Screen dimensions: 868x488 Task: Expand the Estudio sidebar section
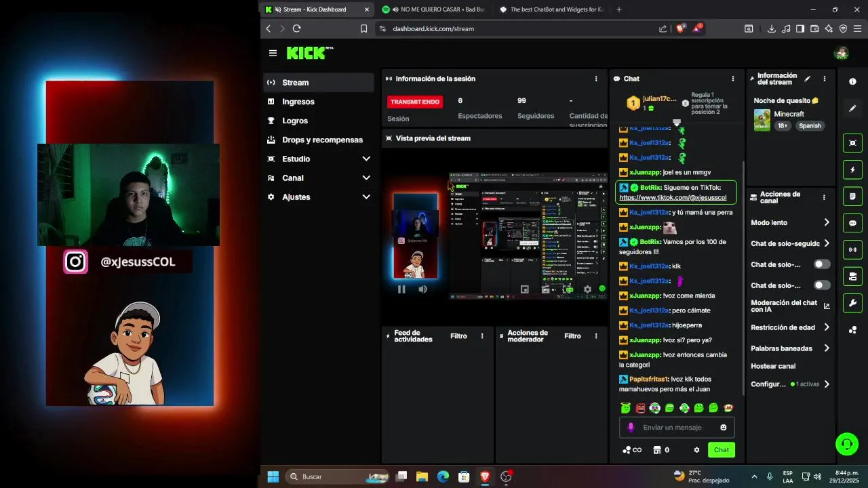click(x=318, y=159)
